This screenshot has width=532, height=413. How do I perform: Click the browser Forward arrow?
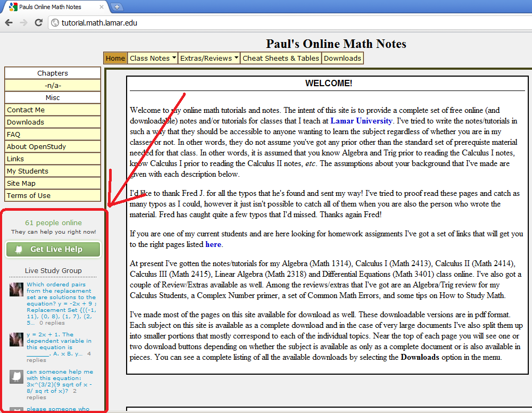pos(23,23)
